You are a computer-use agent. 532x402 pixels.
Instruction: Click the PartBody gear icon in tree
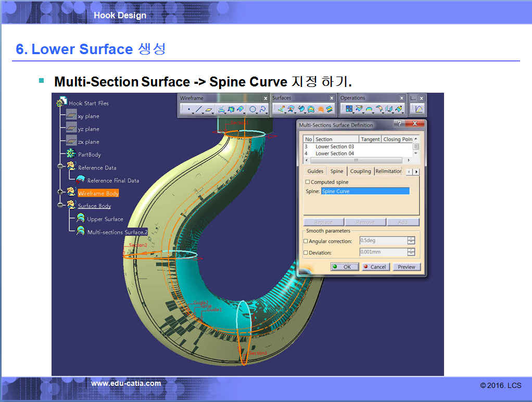point(71,154)
